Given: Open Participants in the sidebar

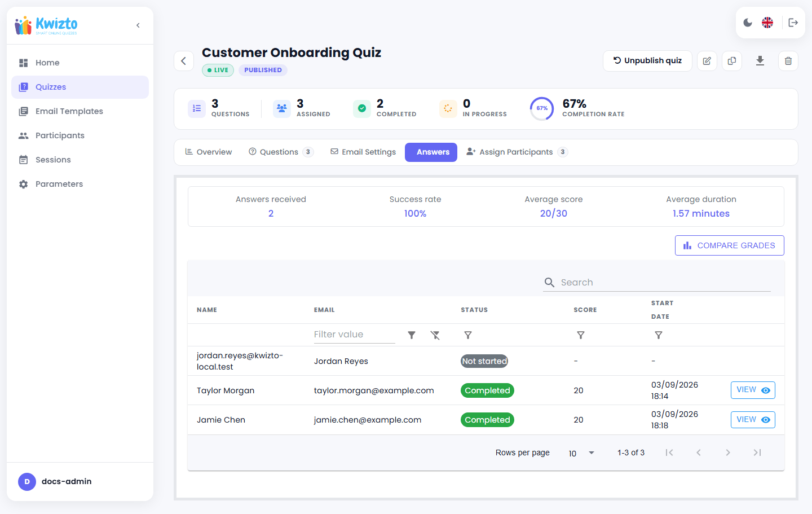Looking at the screenshot, I should click(x=80, y=135).
